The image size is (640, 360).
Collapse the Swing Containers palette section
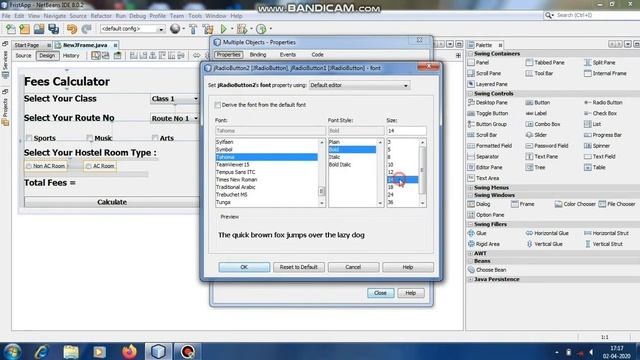tap(470, 54)
